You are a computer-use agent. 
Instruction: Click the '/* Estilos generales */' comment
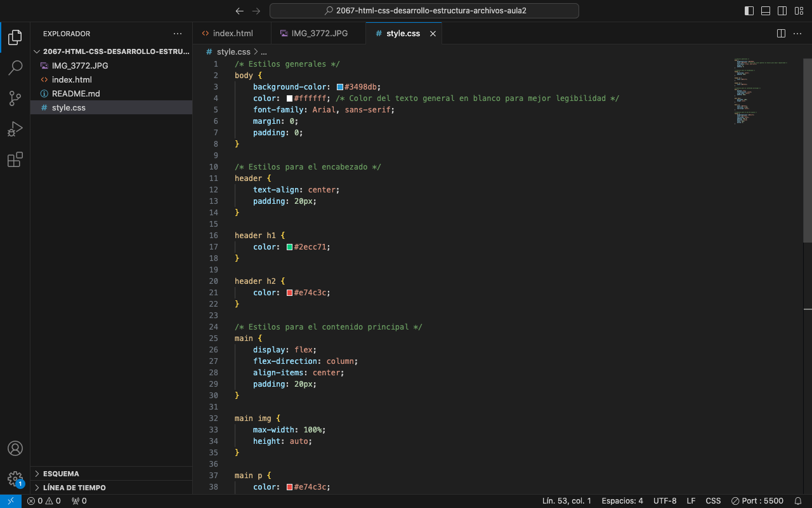pyautogui.click(x=287, y=64)
